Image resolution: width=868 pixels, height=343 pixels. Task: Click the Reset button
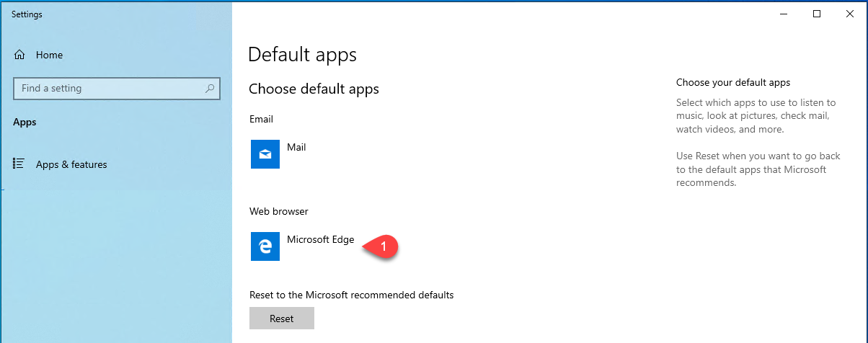coord(282,318)
